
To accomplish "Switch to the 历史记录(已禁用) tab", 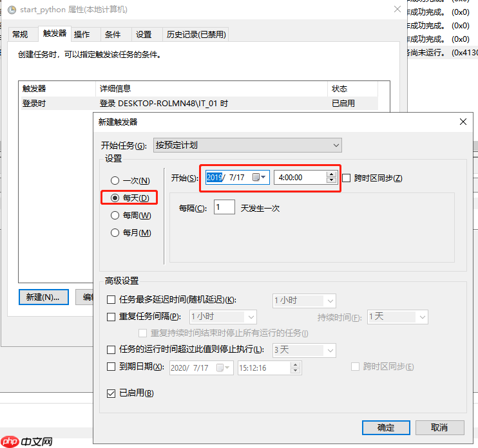I will tap(196, 34).
